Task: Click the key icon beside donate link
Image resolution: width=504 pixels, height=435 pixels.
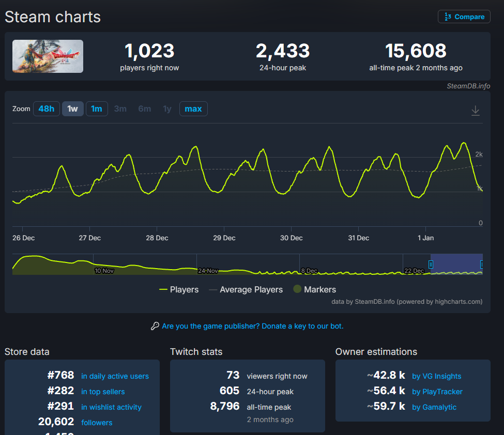Action: 155,326
